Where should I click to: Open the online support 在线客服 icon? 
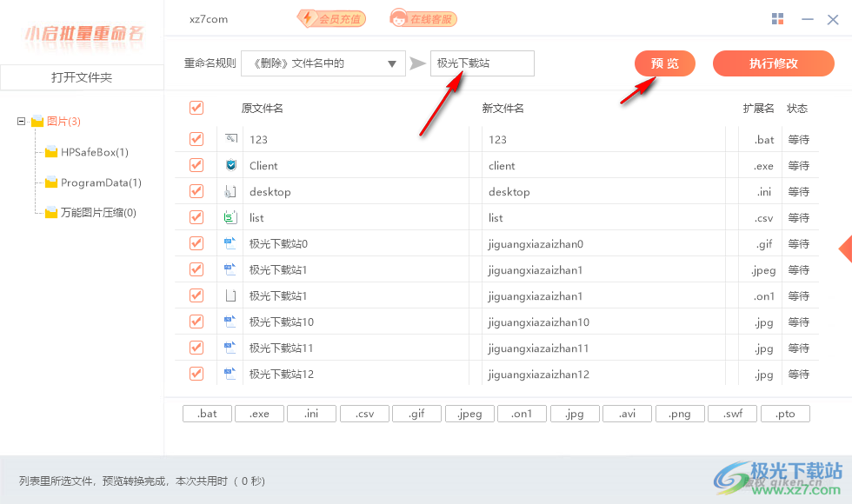pyautogui.click(x=423, y=18)
